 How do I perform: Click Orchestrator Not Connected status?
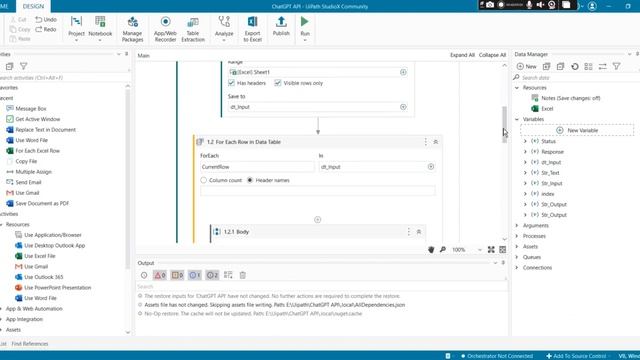[x=496, y=356]
